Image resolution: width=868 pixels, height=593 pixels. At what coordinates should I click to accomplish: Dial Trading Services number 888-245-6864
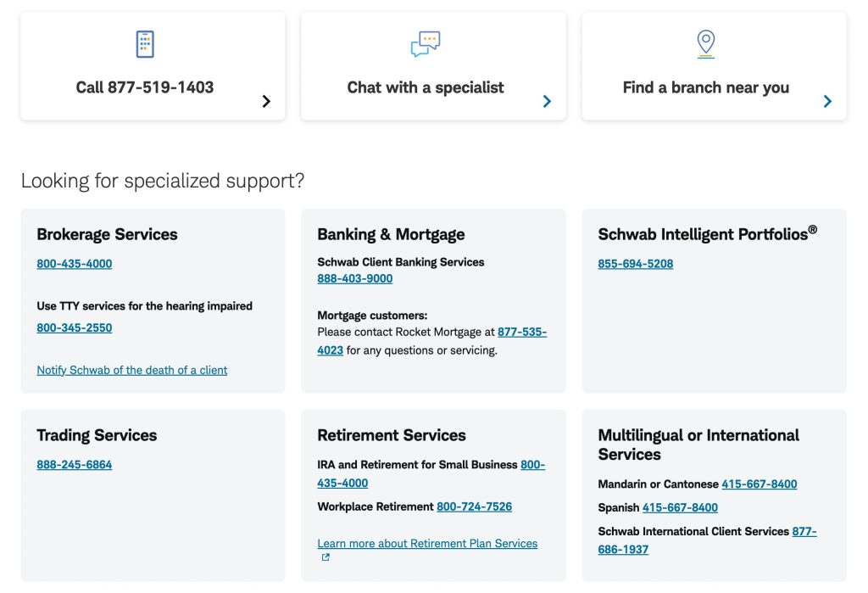pos(75,465)
